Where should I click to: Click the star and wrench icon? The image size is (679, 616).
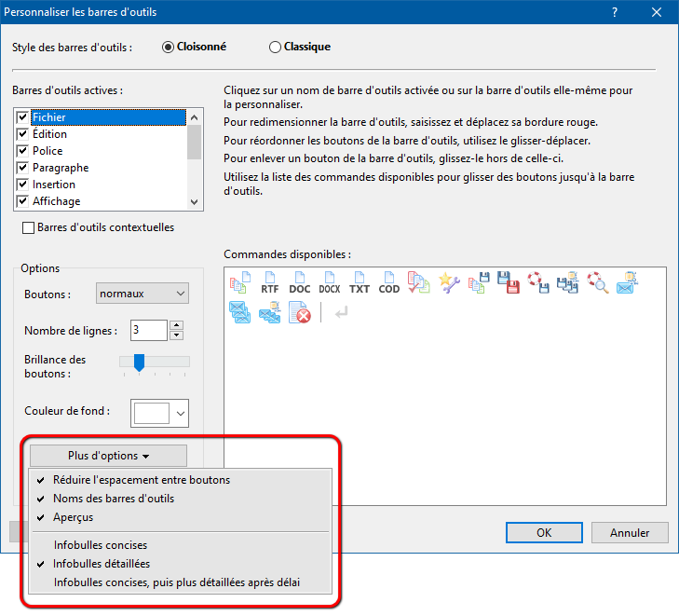449,282
